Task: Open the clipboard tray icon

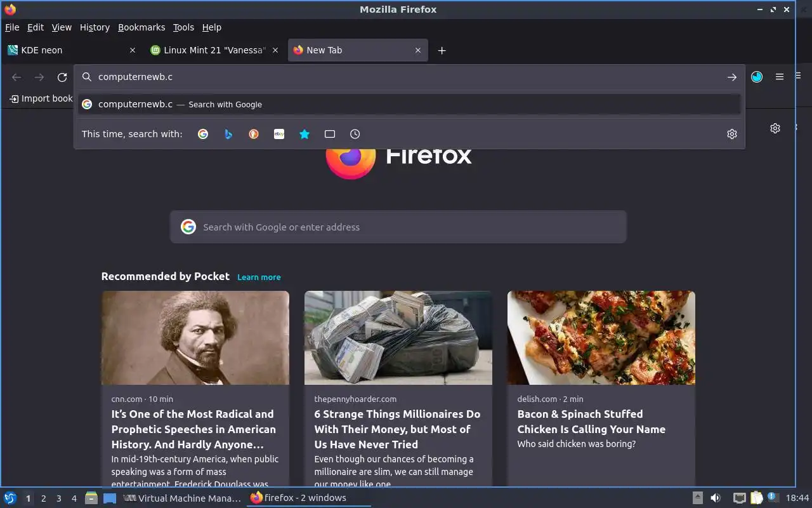Action: 756,498
